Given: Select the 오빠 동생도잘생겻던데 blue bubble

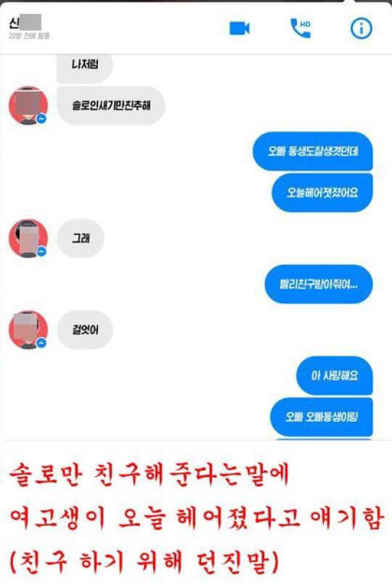Looking at the screenshot, I should 313,151.
